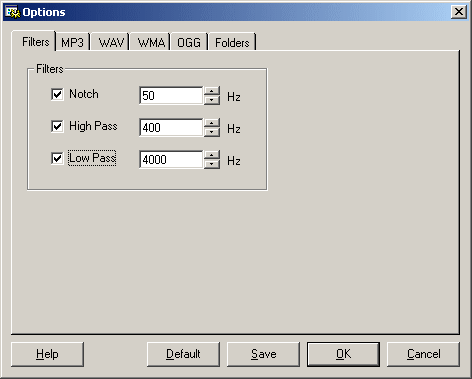Select the Filters tab

point(34,41)
